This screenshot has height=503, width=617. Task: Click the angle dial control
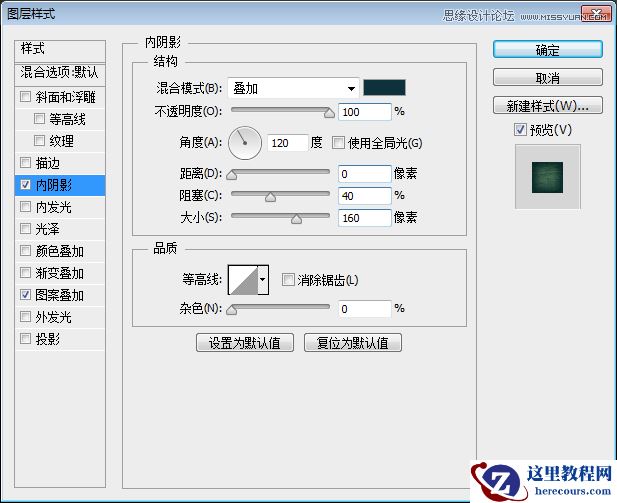245,143
